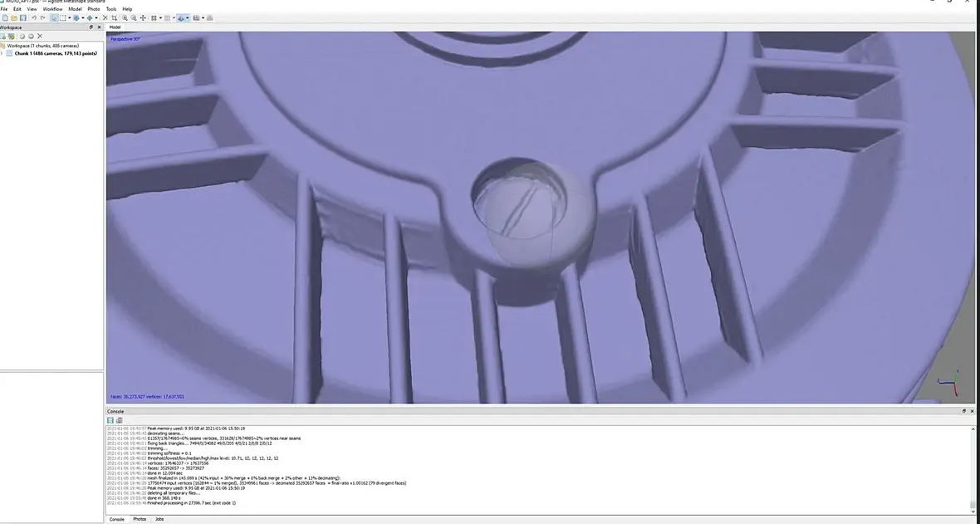980x524 pixels.
Task: Open the Photo menu
Action: point(94,9)
